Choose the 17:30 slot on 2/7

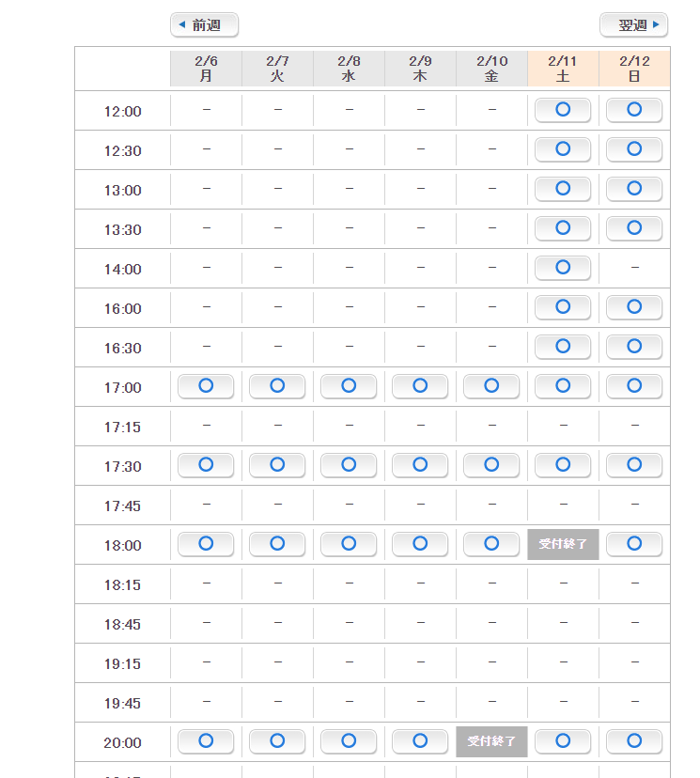point(277,465)
